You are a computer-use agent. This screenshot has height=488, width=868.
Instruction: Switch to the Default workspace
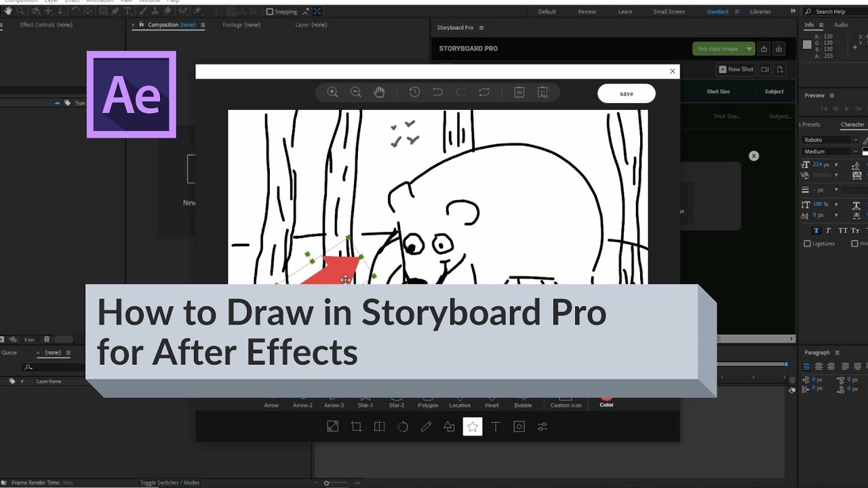(x=547, y=12)
